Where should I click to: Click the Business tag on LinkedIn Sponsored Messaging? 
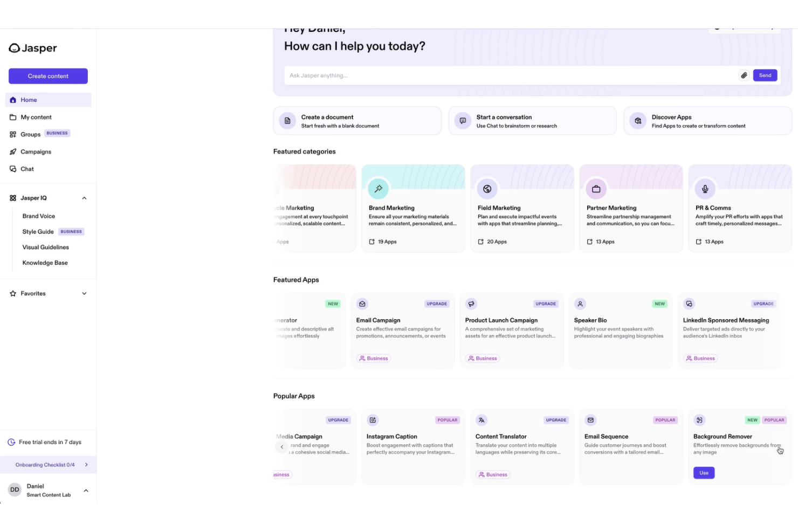[x=700, y=358]
